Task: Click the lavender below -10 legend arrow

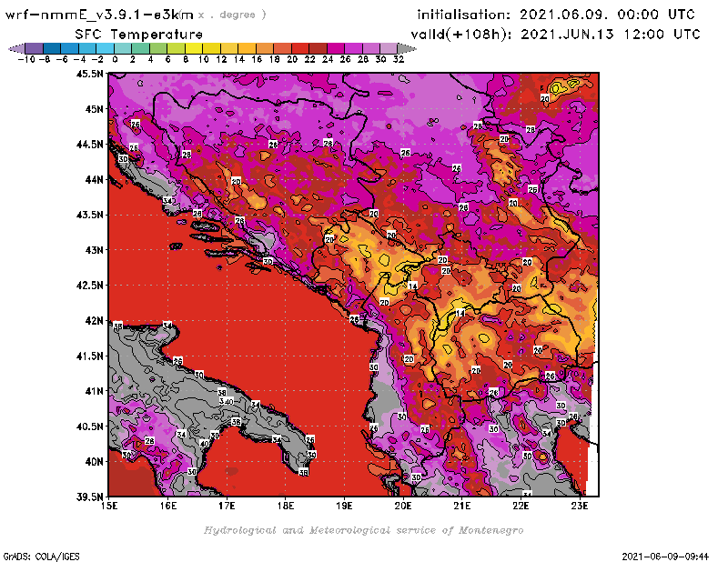Action: (16, 48)
